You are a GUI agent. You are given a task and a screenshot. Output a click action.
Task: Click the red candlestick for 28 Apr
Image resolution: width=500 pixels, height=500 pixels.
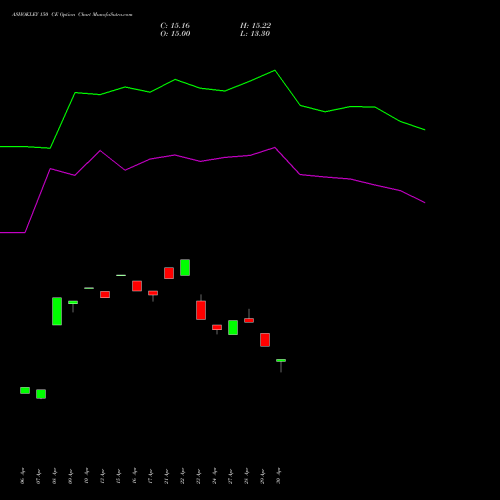click(x=249, y=320)
